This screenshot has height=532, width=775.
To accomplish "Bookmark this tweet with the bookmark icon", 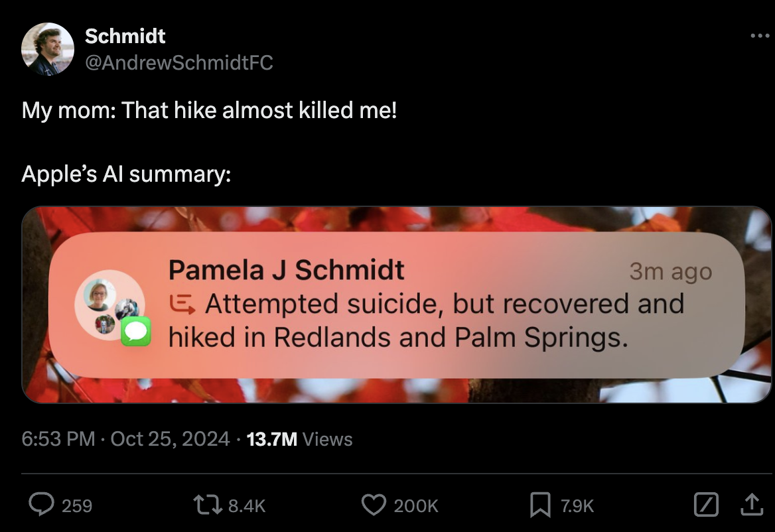I will [539, 505].
